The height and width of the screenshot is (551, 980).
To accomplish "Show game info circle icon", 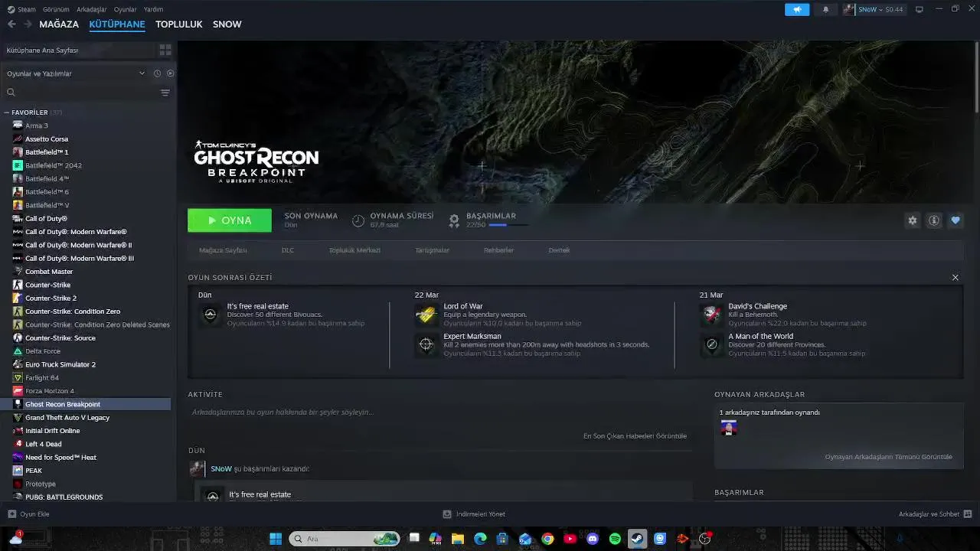I will [x=934, y=220].
